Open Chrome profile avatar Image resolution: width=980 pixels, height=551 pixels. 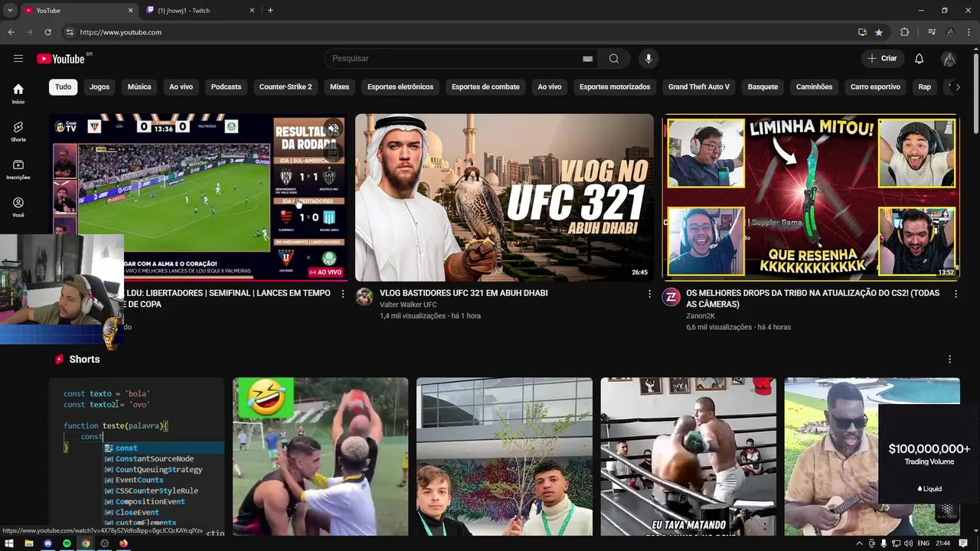[x=950, y=32]
